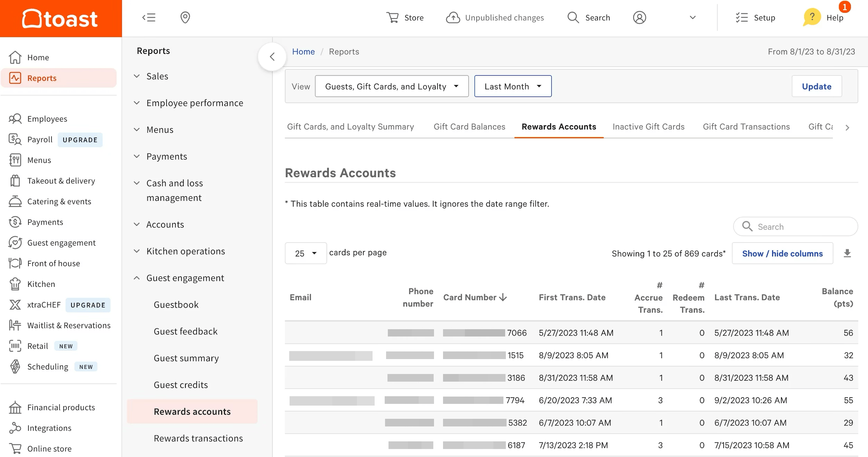Open Kitchen in the sidebar
This screenshot has height=457, width=868.
pos(41,284)
